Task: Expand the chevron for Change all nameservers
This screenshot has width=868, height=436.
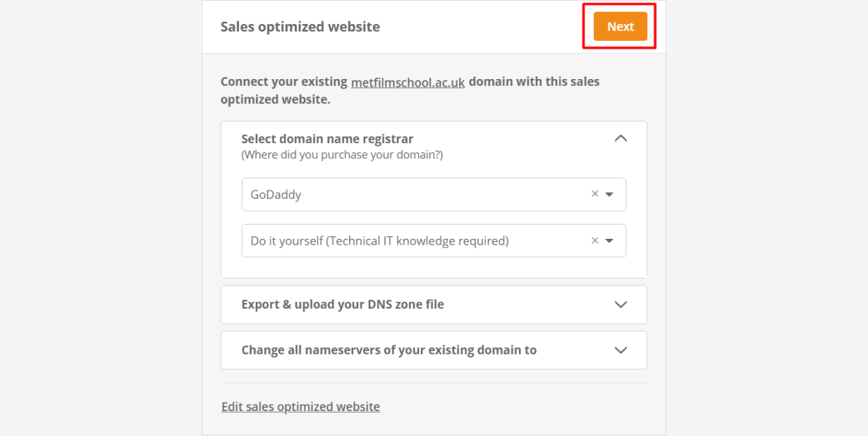Action: tap(621, 349)
